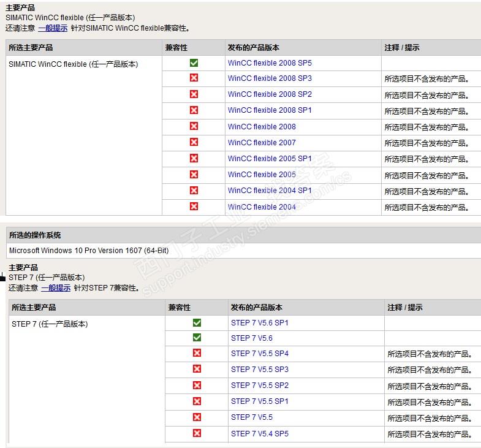The width and height of the screenshot is (481, 448).
Task: Click the green checkmark beside STEP 7 V5.6
Action: tap(197, 338)
